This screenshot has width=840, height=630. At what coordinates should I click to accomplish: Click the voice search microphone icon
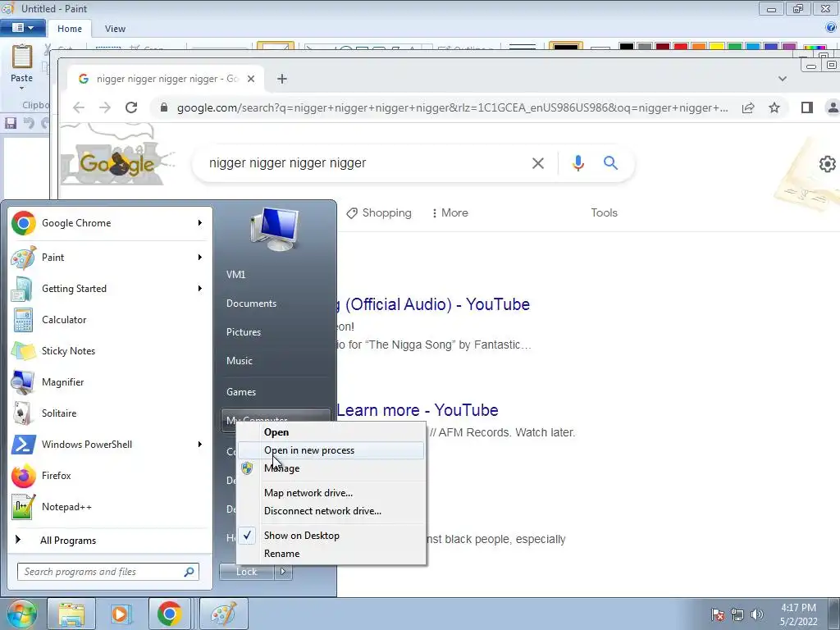[578, 163]
